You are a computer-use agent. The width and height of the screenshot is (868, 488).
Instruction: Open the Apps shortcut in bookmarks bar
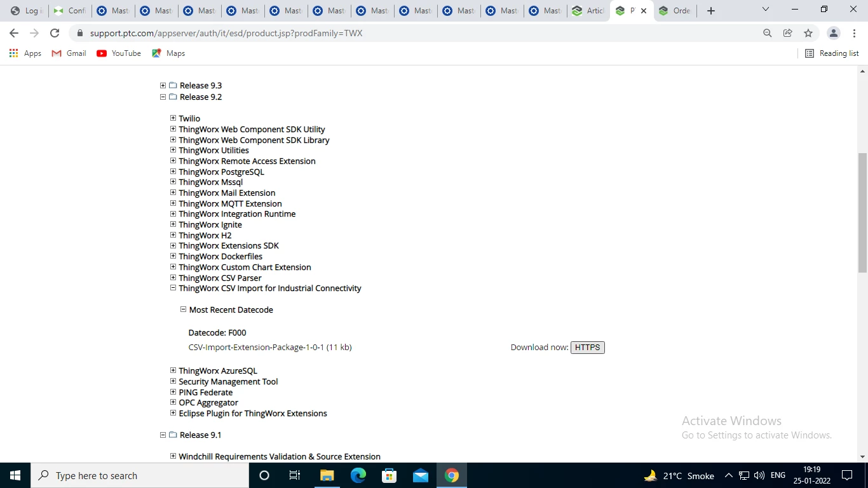(25, 53)
